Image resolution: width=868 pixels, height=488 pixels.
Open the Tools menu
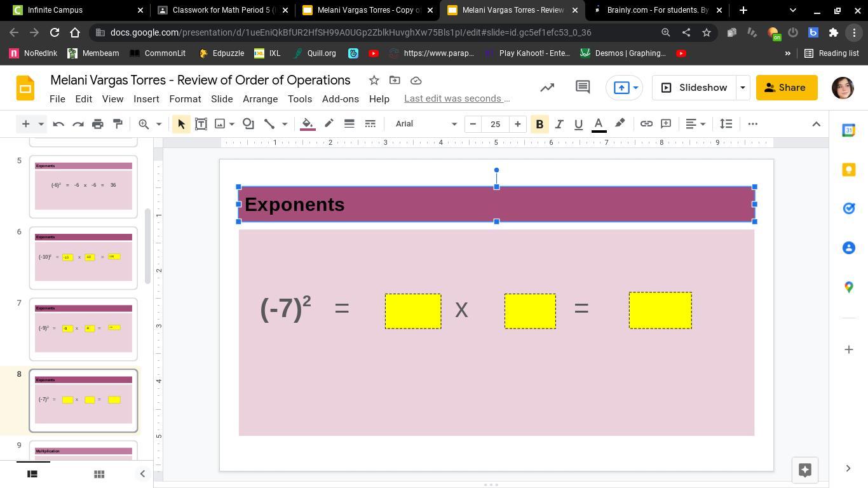(300, 99)
